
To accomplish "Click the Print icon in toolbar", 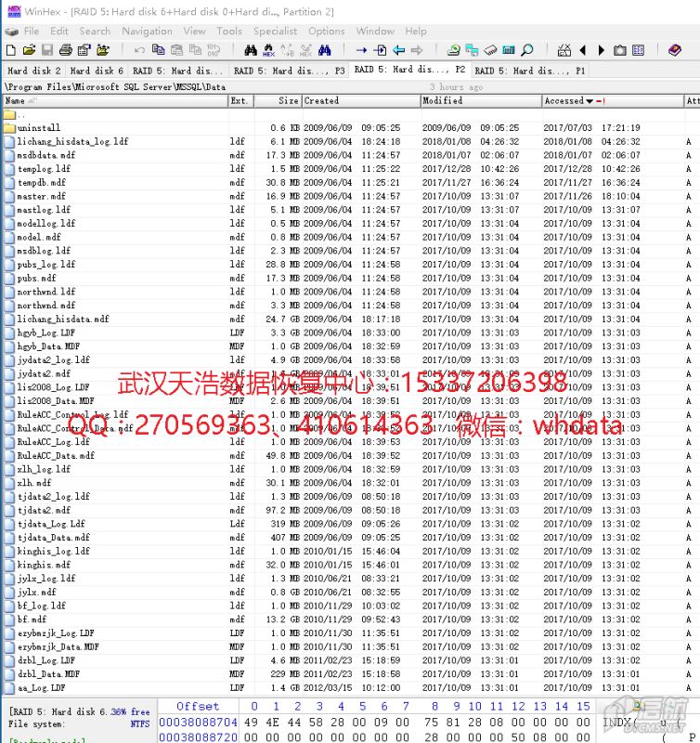I will coord(68,50).
